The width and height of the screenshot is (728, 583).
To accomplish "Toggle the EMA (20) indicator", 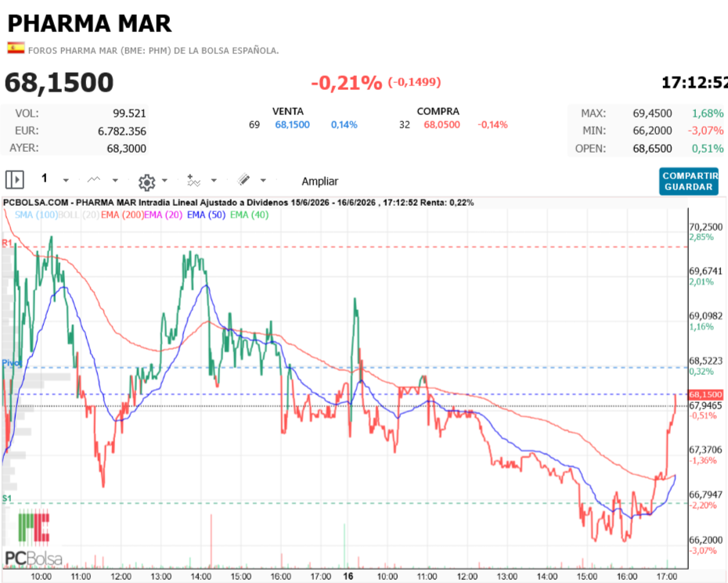I will tap(164, 215).
